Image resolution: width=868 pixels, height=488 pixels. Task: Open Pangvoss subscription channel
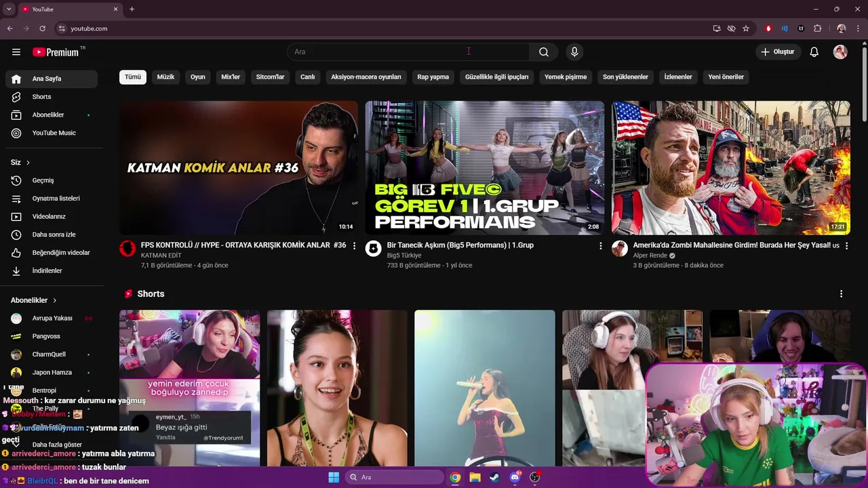[x=52, y=336]
